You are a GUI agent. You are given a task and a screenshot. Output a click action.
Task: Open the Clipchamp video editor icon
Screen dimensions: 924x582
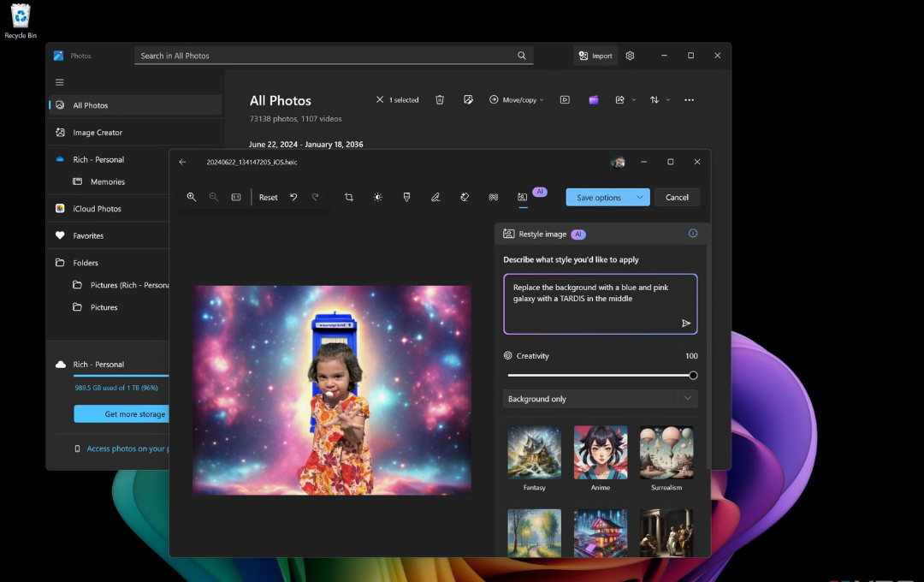coord(593,100)
